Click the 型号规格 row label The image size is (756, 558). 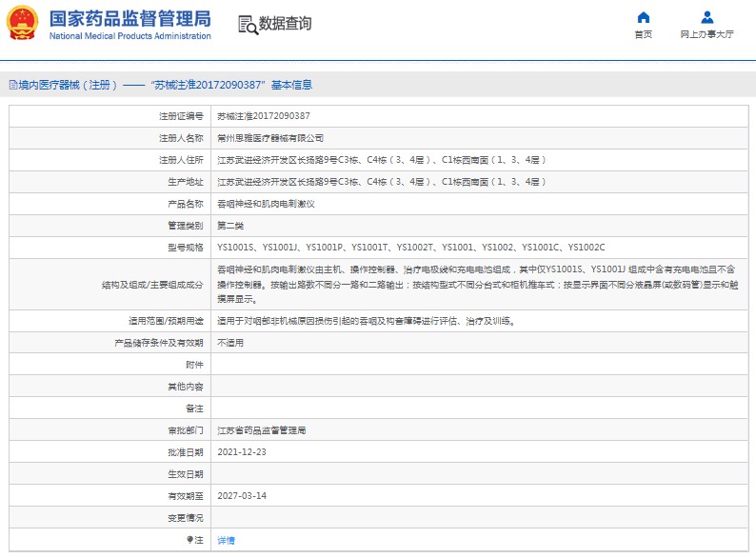tap(186, 248)
